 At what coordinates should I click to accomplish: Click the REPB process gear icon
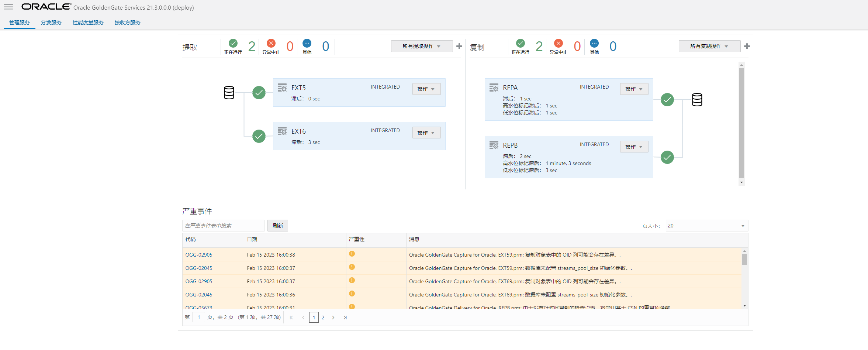(494, 145)
